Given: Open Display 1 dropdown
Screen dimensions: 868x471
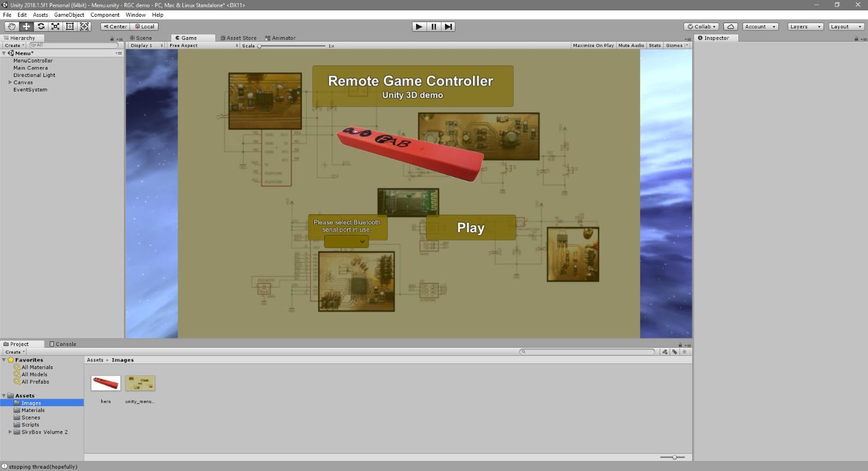Looking at the screenshot, I should [x=146, y=46].
